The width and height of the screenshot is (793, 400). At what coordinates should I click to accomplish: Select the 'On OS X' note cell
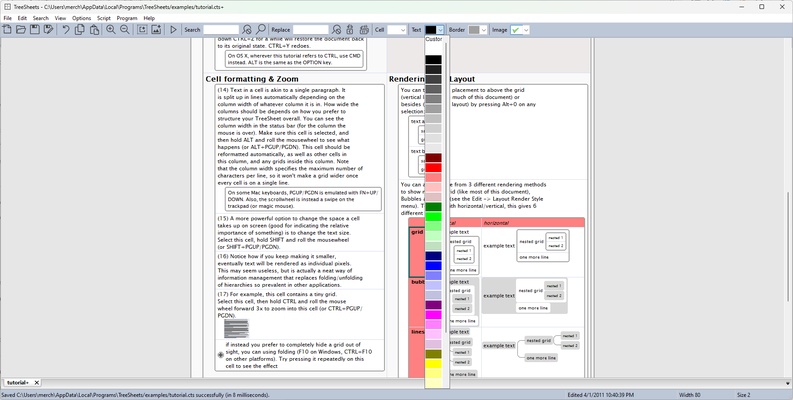294,60
